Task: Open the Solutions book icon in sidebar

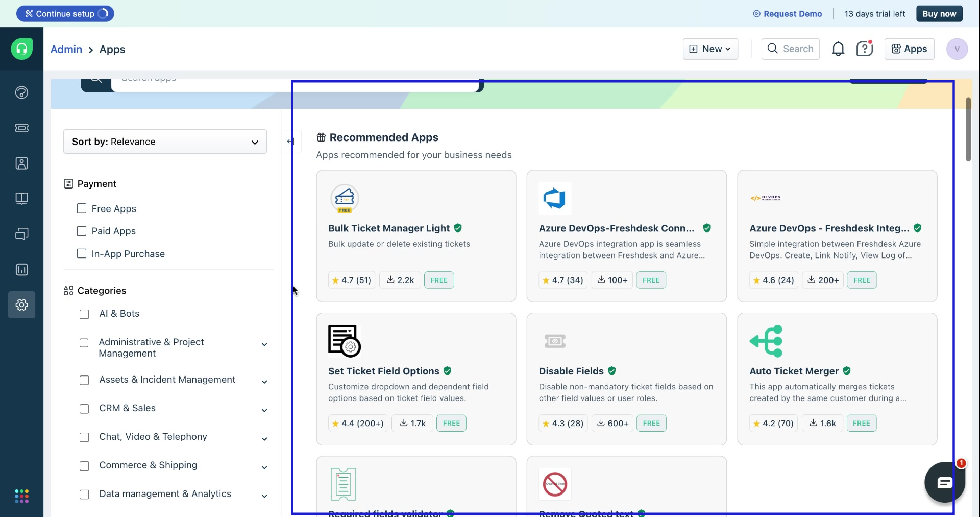Action: click(21, 198)
